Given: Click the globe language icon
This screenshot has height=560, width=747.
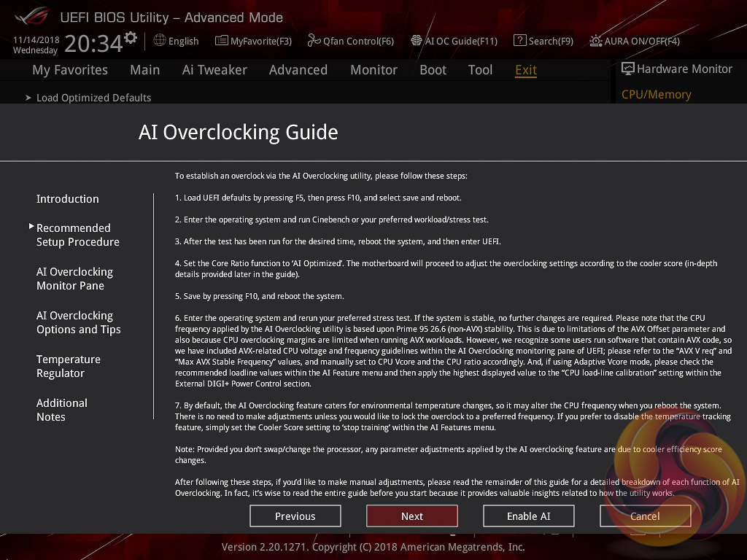Looking at the screenshot, I should 160,41.
